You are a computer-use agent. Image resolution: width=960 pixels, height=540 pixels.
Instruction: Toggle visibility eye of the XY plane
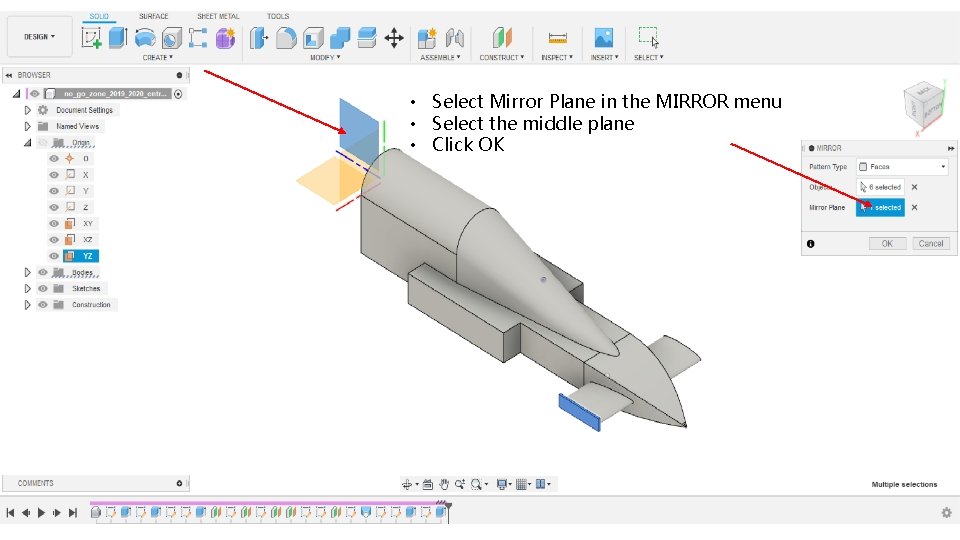click(x=54, y=223)
